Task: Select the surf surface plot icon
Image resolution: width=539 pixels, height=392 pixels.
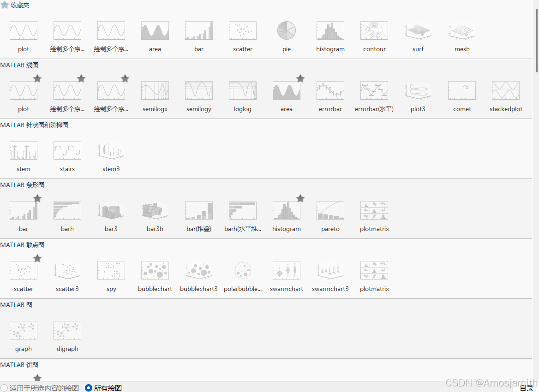Action: [x=418, y=30]
